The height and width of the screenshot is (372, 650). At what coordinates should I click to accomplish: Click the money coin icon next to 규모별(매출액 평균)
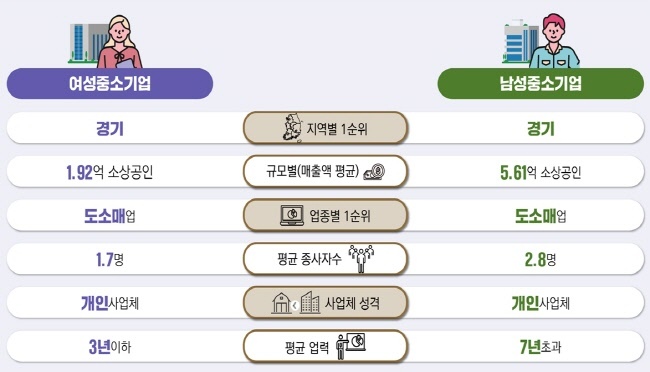(374, 172)
